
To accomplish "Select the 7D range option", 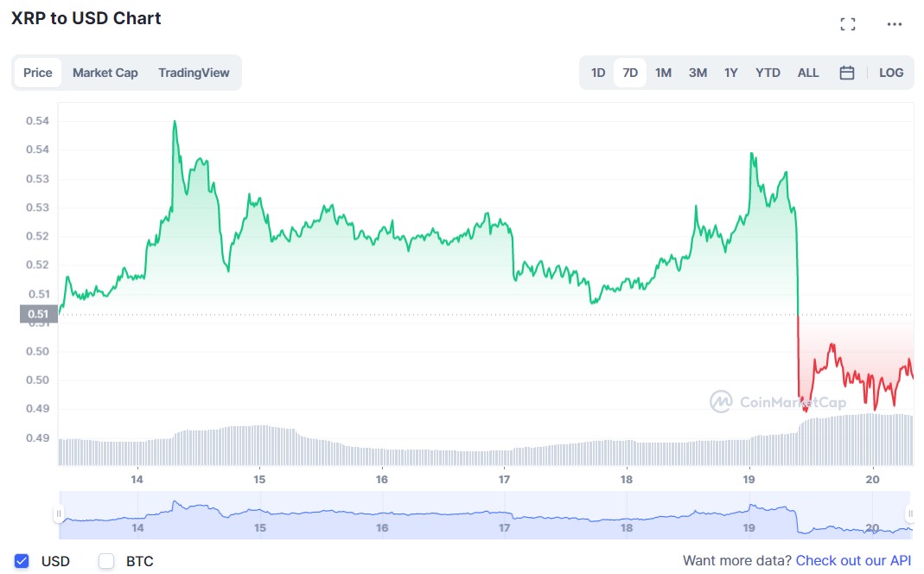I will point(630,73).
